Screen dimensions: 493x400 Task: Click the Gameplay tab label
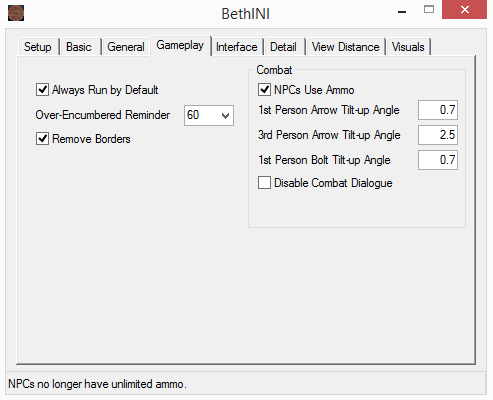(180, 45)
